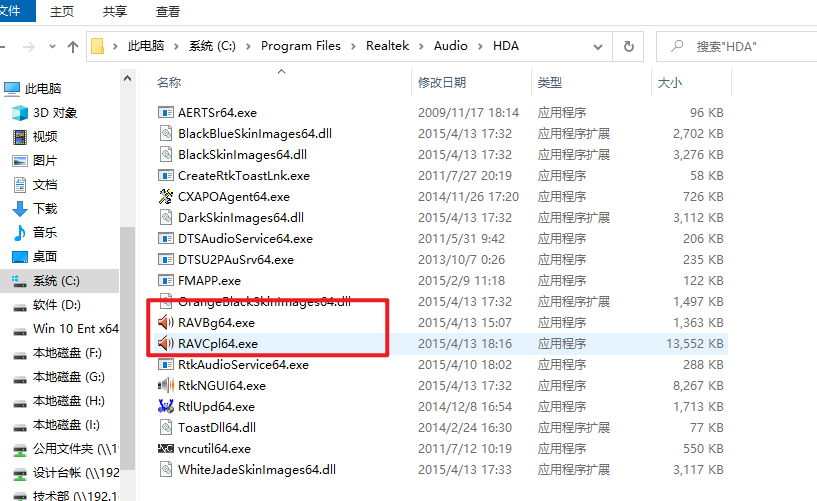
Task: Go up one folder level
Action: pos(73,47)
